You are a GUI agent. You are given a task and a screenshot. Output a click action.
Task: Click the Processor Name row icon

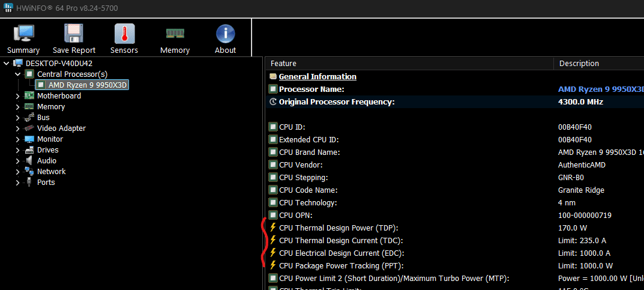click(273, 89)
